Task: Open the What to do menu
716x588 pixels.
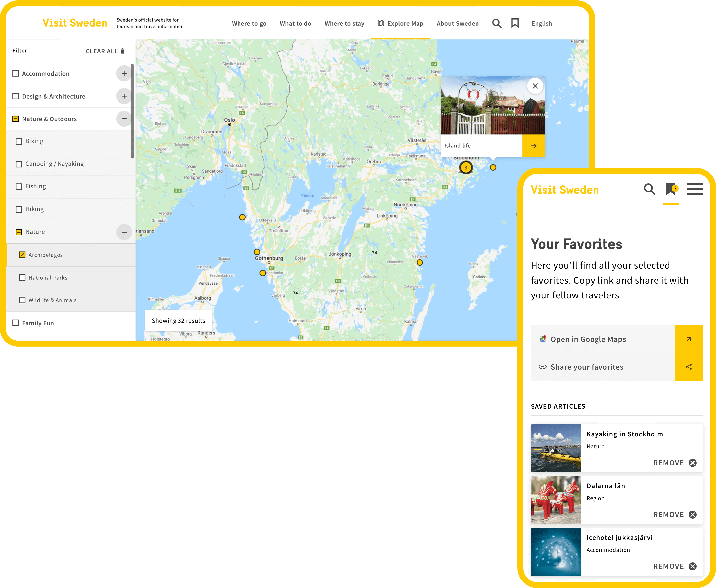Action: (x=295, y=23)
